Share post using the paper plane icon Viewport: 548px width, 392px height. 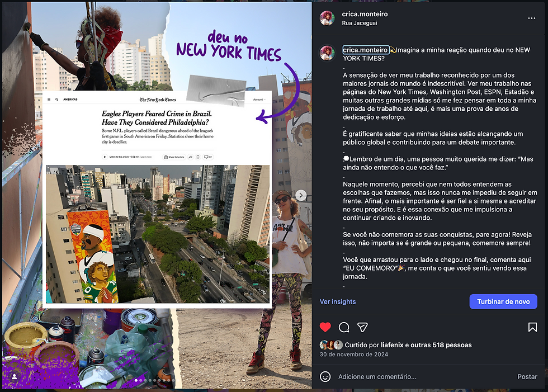362,327
